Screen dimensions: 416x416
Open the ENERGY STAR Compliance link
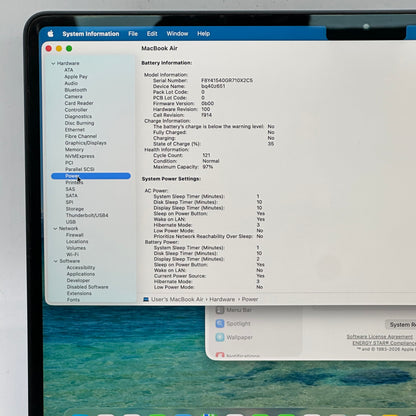(384, 343)
